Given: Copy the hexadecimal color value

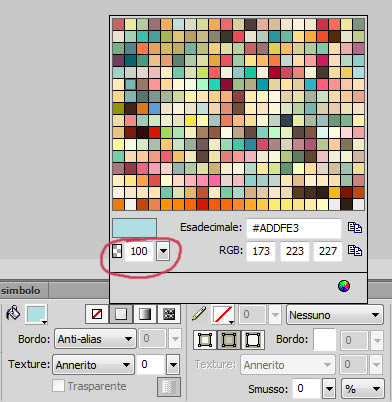Looking at the screenshot, I should pos(355,228).
